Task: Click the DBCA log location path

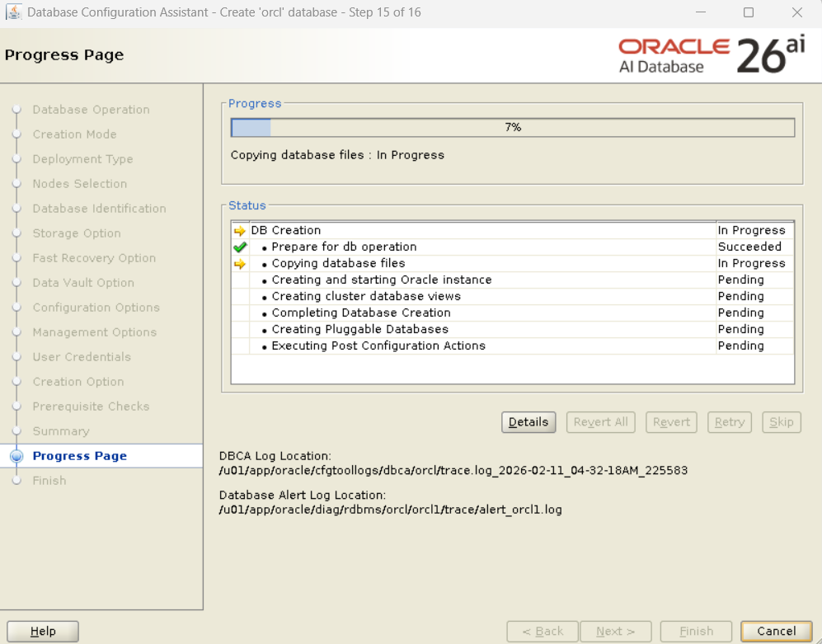Action: (x=453, y=471)
